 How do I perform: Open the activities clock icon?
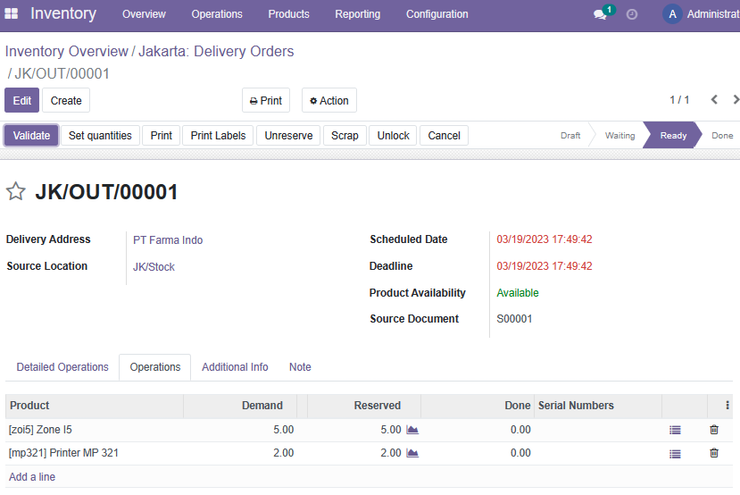click(631, 15)
